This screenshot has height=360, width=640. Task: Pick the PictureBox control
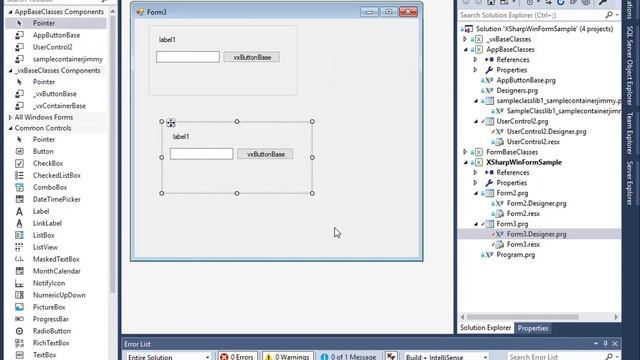click(49, 307)
